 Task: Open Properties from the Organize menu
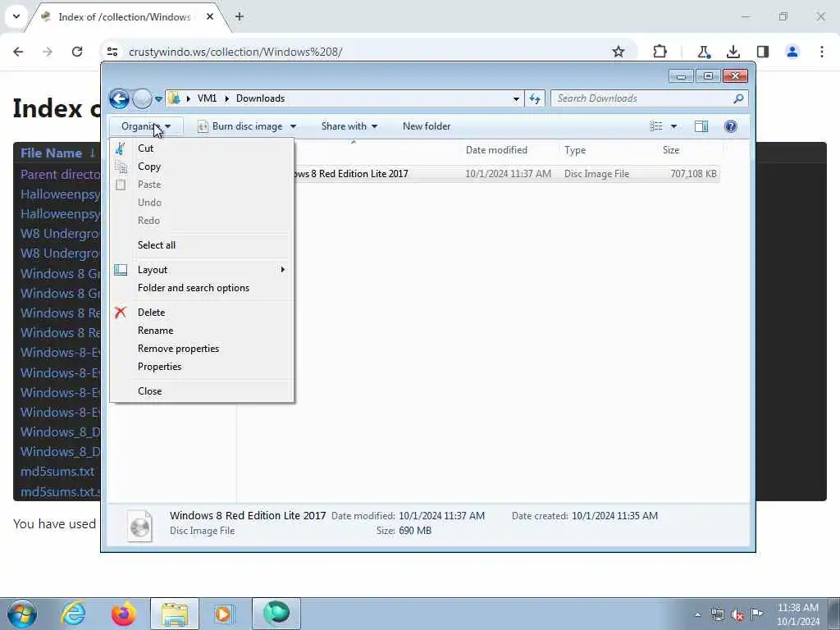coord(202,367)
